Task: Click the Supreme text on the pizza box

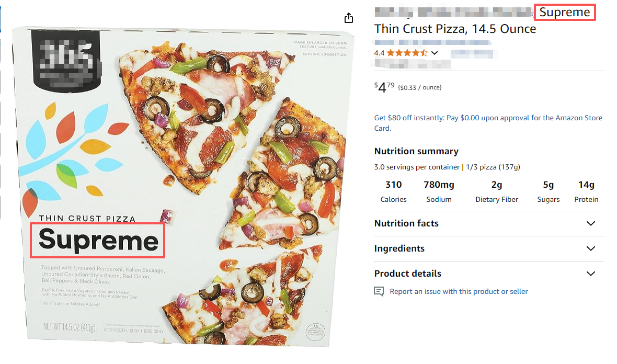Action: 98,240
